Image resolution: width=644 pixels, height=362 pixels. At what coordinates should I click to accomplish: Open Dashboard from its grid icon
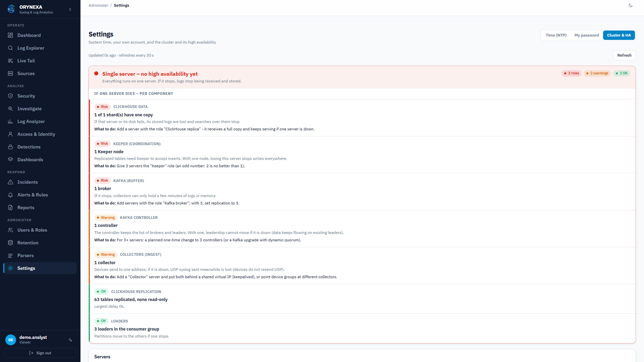10,35
